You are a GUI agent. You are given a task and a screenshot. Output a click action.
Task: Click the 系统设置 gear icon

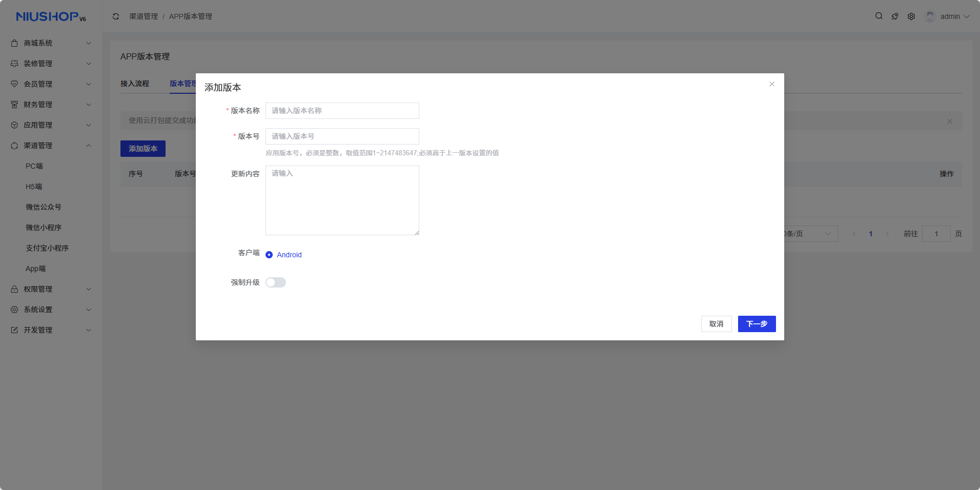[14, 310]
